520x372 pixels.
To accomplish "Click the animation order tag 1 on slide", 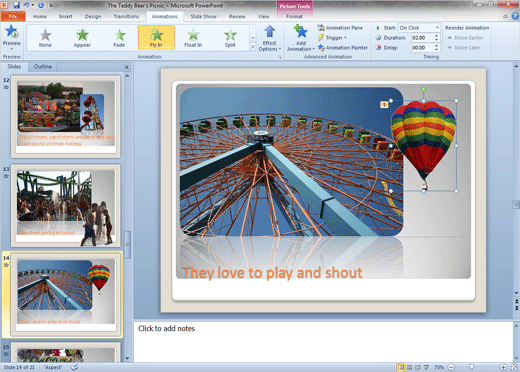I will click(x=384, y=105).
